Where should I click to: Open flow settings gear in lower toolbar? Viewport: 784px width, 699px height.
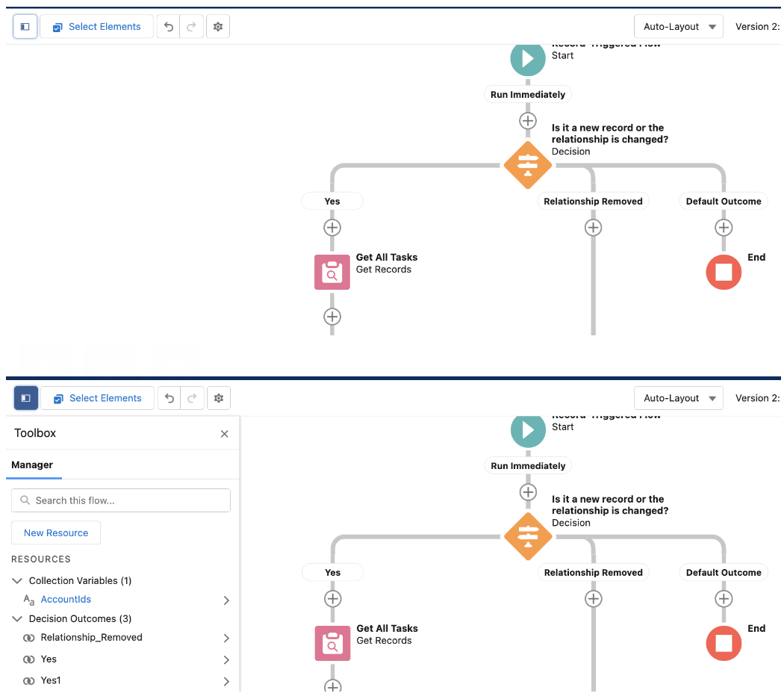pos(219,398)
